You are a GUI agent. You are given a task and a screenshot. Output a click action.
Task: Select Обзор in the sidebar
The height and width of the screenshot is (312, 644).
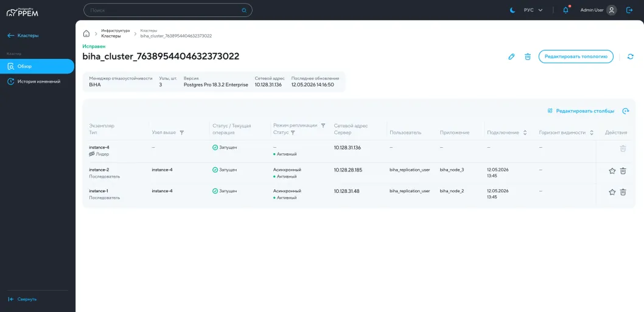click(x=37, y=66)
